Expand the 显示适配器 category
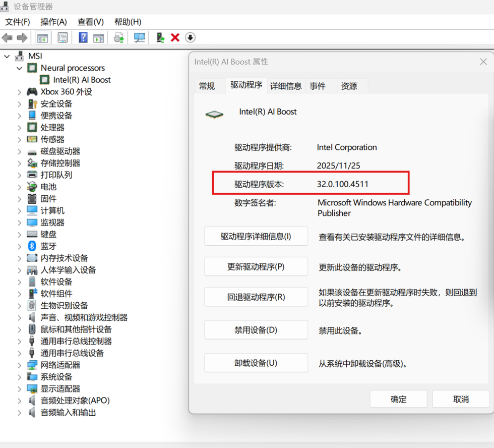 click(x=20, y=389)
